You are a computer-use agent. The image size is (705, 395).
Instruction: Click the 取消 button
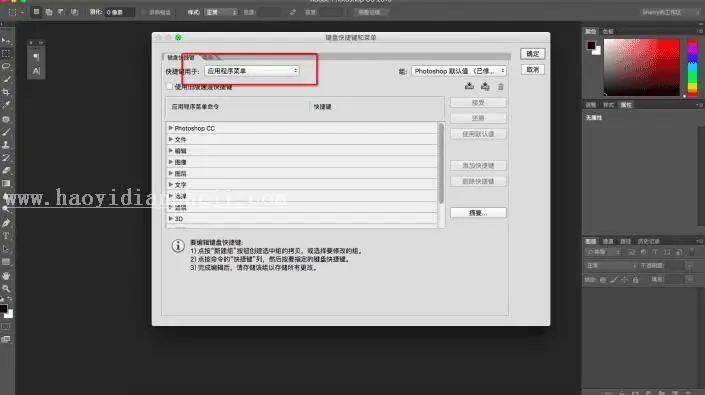coord(532,70)
